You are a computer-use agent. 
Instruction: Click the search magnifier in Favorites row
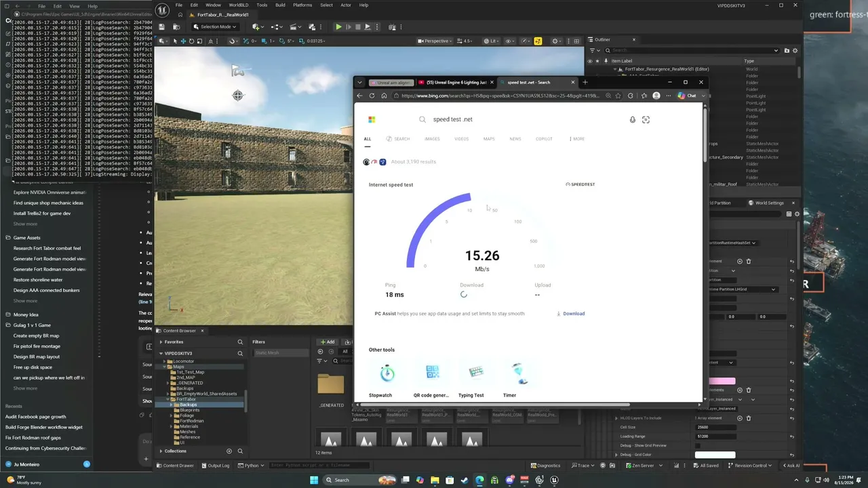pos(240,342)
